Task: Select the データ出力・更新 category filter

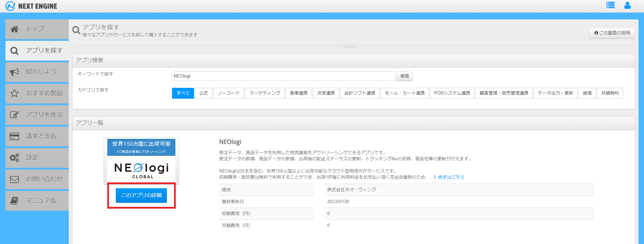Action: pos(555,93)
